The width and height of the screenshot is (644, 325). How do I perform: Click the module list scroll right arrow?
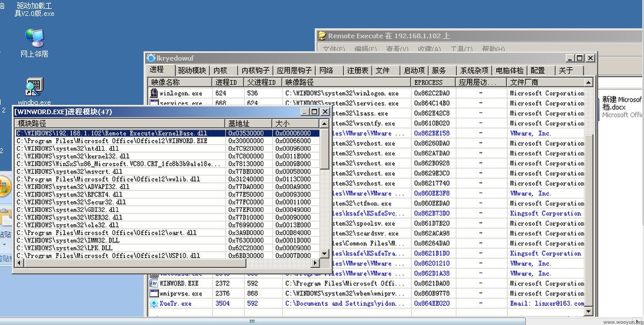315,263
